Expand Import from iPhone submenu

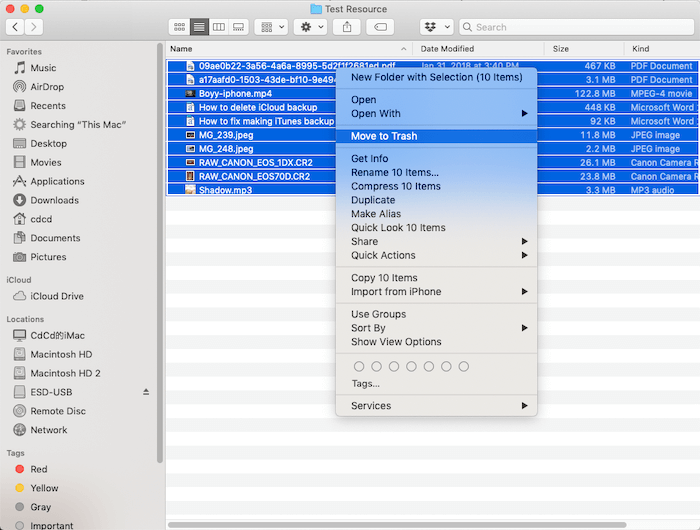[x=436, y=292]
